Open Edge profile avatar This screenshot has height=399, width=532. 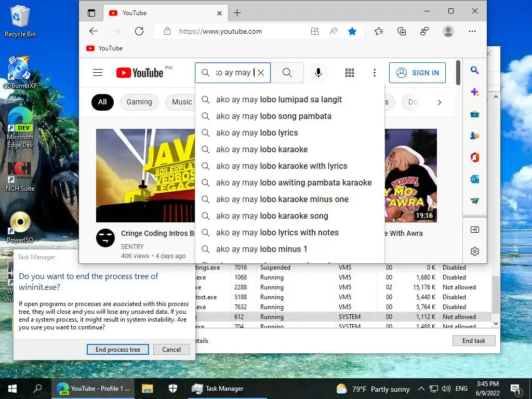click(x=448, y=31)
